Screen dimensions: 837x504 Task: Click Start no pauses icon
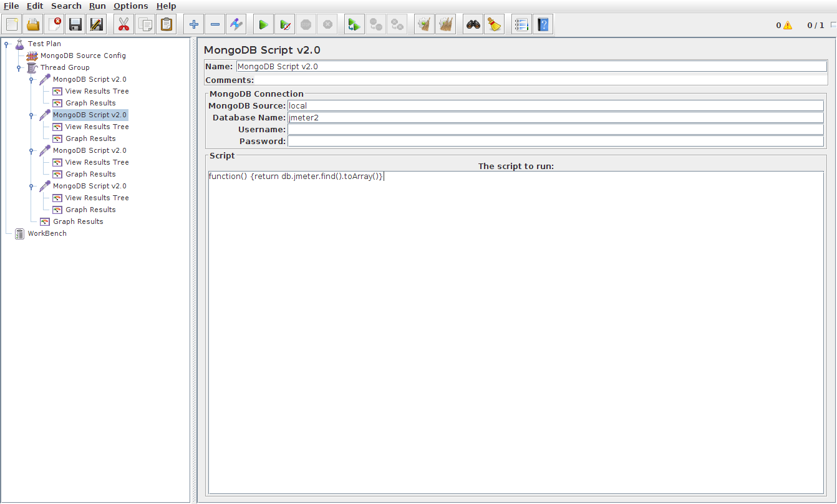click(x=284, y=25)
